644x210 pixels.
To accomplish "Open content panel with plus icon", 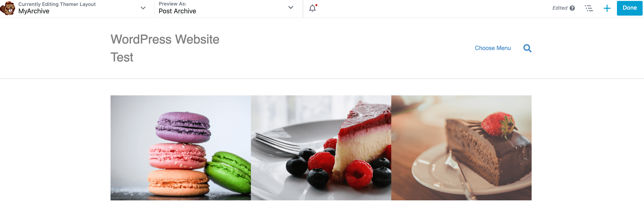I will coord(607,8).
